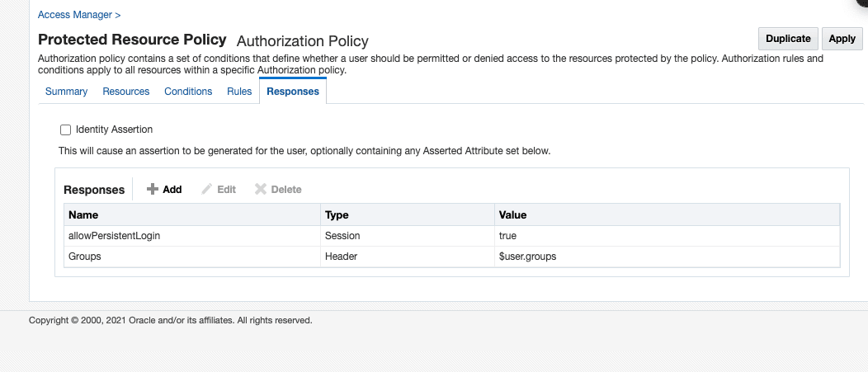868x372 pixels.
Task: Select the allowPersistentLogin row
Action: point(114,236)
